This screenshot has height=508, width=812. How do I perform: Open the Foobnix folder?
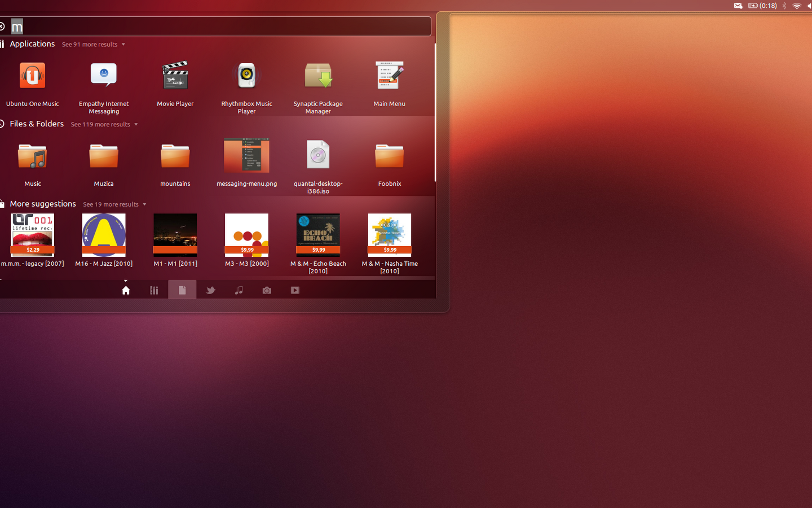(x=390, y=164)
